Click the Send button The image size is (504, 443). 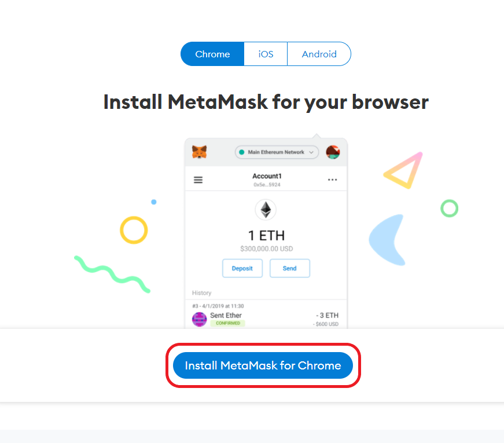pyautogui.click(x=289, y=268)
